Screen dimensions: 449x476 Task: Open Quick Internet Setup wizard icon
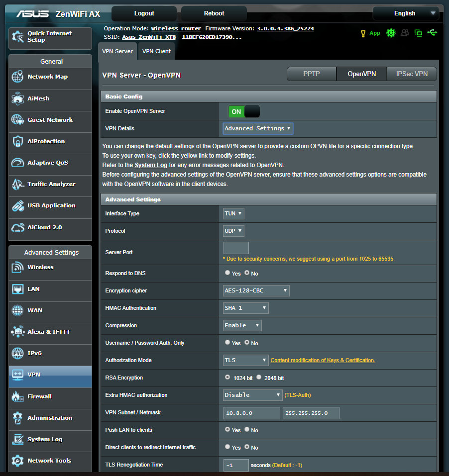click(17, 37)
